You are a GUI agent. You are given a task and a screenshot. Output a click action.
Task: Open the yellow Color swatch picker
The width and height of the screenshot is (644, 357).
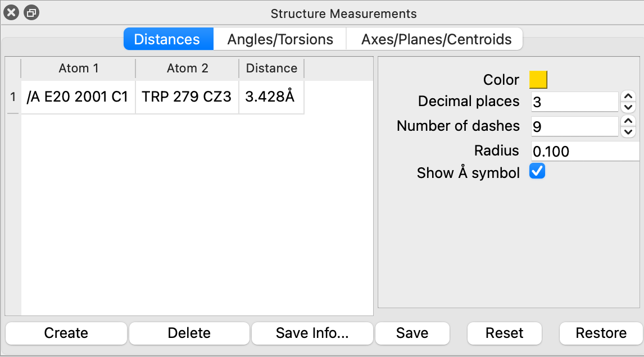pyautogui.click(x=538, y=80)
